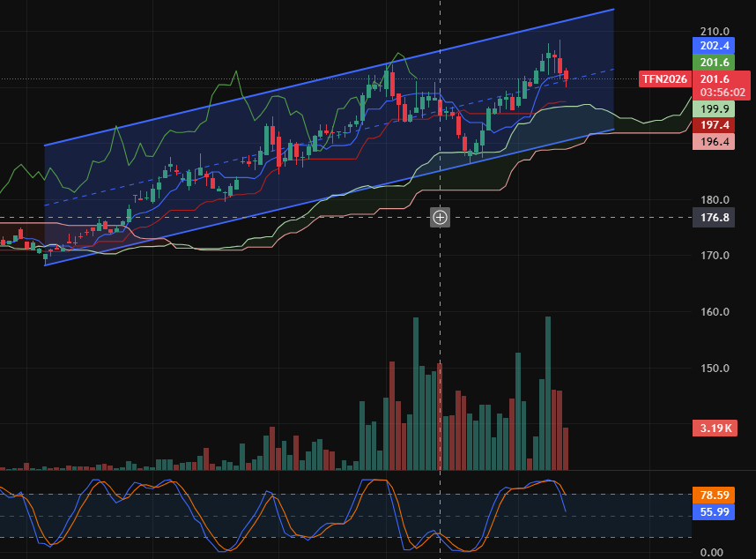The height and width of the screenshot is (559, 756).
Task: Select the light green 199.9 price label
Action: click(x=713, y=108)
